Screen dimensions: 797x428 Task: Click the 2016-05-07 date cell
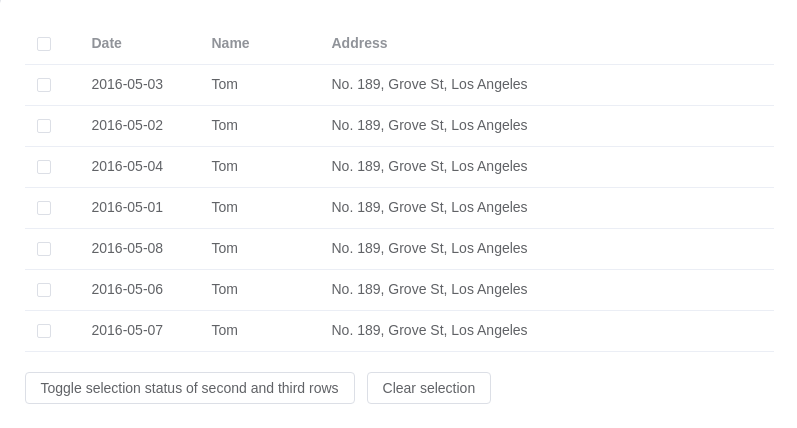[127, 330]
